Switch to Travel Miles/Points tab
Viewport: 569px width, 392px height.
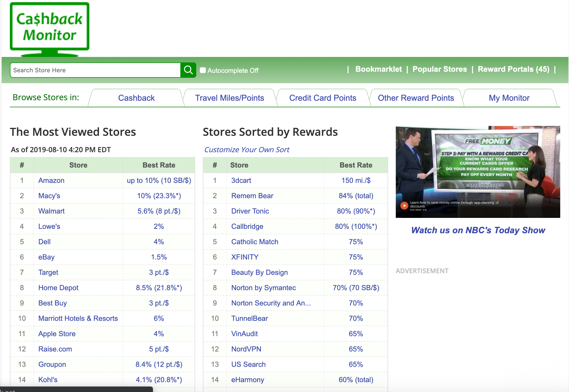229,98
